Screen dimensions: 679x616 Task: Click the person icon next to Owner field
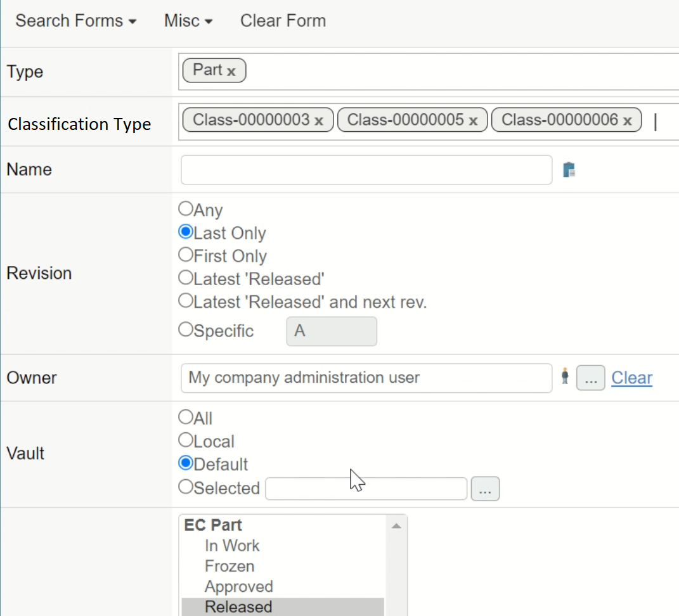point(565,376)
